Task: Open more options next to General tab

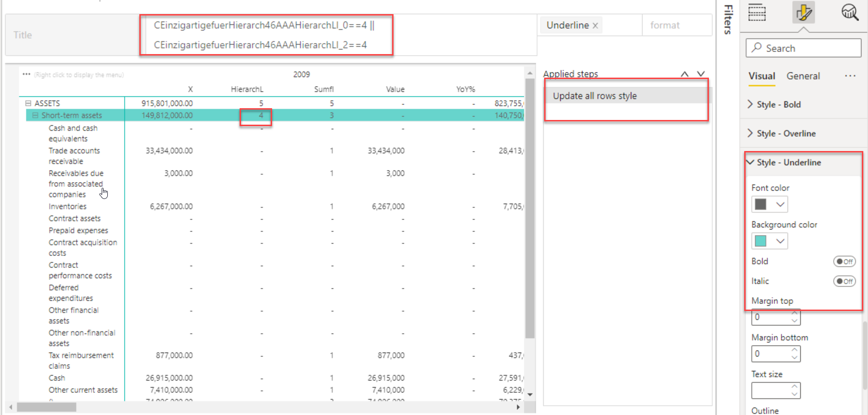Action: click(x=850, y=76)
